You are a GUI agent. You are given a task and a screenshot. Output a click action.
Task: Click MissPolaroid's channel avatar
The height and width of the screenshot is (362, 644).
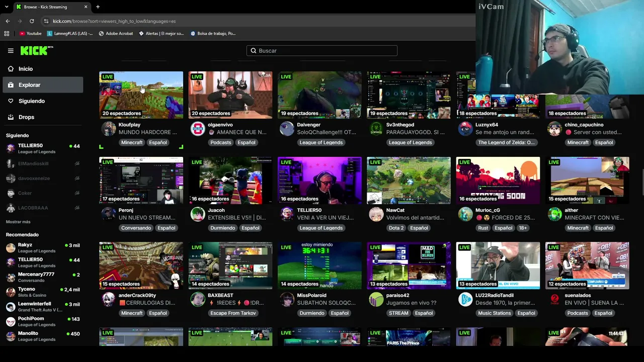[x=287, y=300]
